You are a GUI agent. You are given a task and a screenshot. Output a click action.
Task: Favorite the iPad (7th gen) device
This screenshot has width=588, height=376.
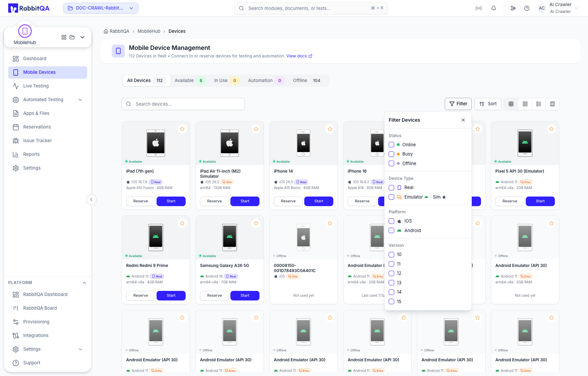(182, 129)
